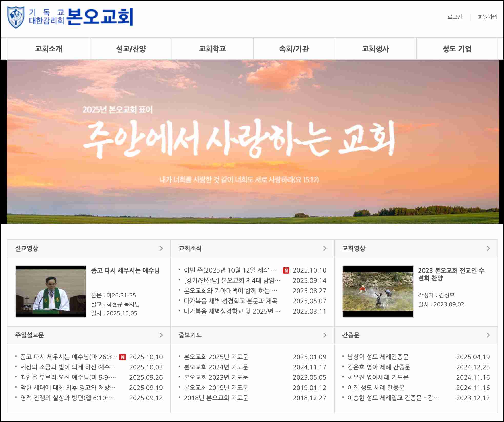The image size is (504, 422).
Task: Click the 회원가입 link
Action: (x=487, y=17)
